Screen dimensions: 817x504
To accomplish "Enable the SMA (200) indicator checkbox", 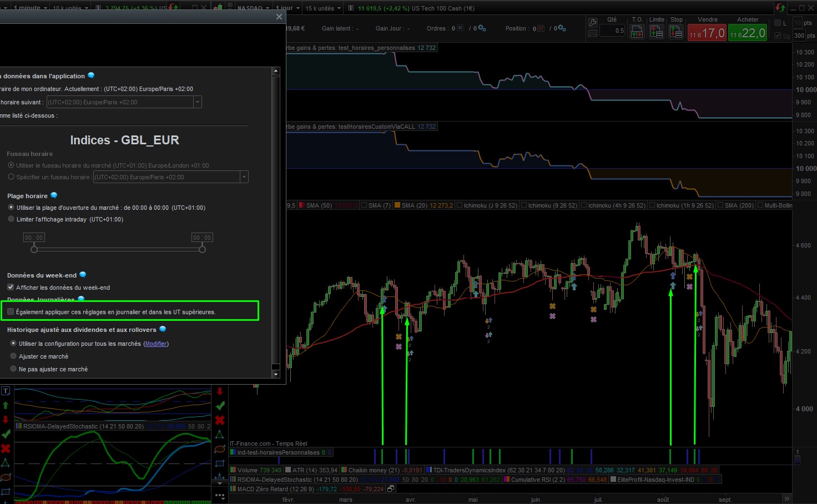I will 720,205.
